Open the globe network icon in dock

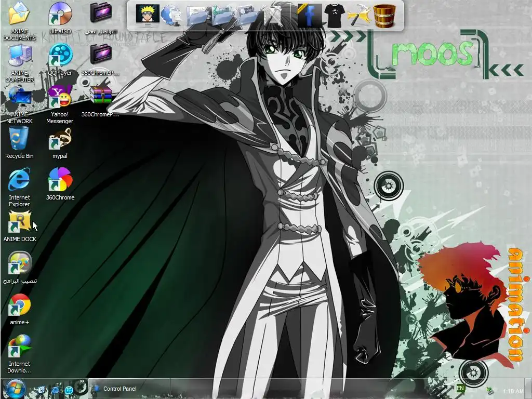pyautogui.click(x=171, y=16)
